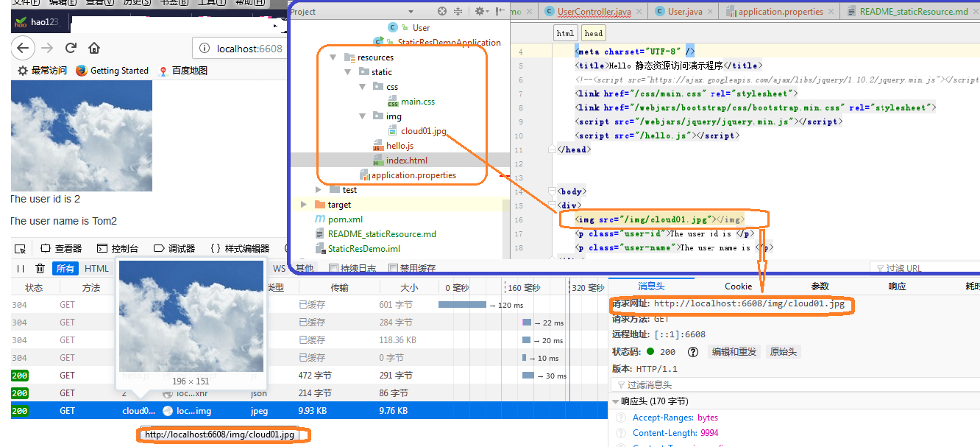
Task: Go back using the browser back arrow
Action: click(22, 49)
